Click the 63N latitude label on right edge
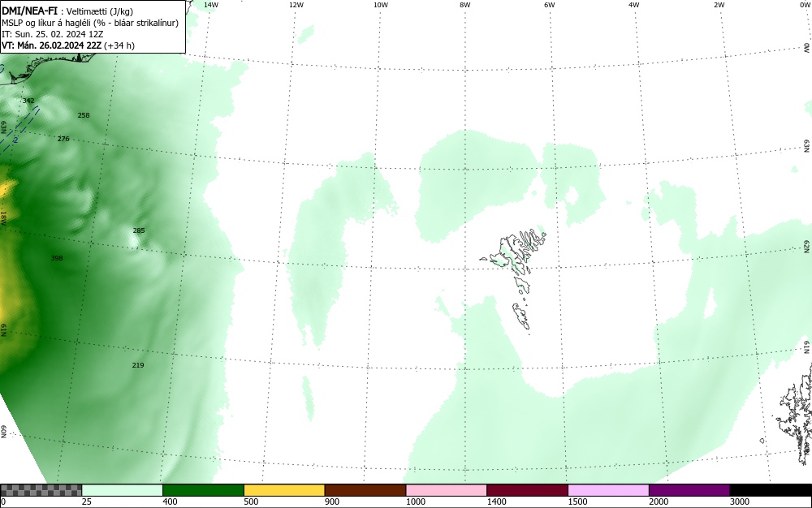 (x=807, y=148)
